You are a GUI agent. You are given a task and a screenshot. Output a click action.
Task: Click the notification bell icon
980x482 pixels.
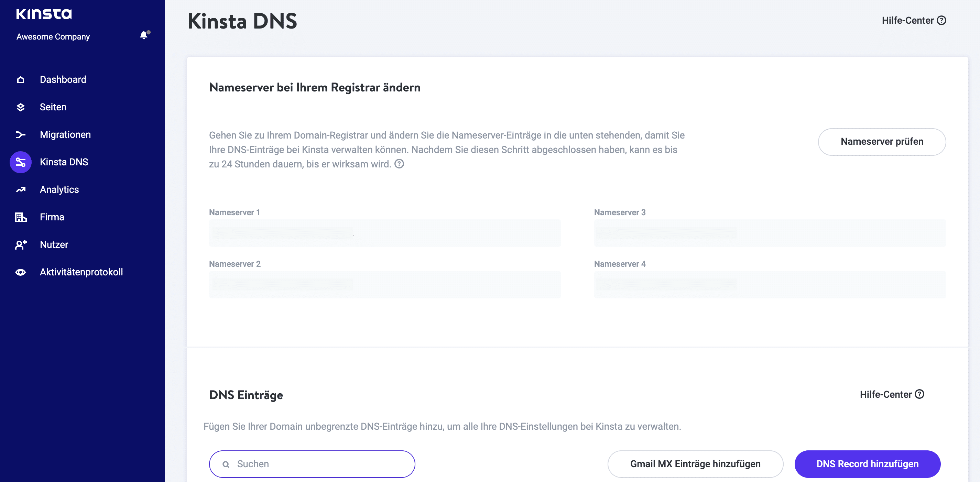pyautogui.click(x=144, y=35)
